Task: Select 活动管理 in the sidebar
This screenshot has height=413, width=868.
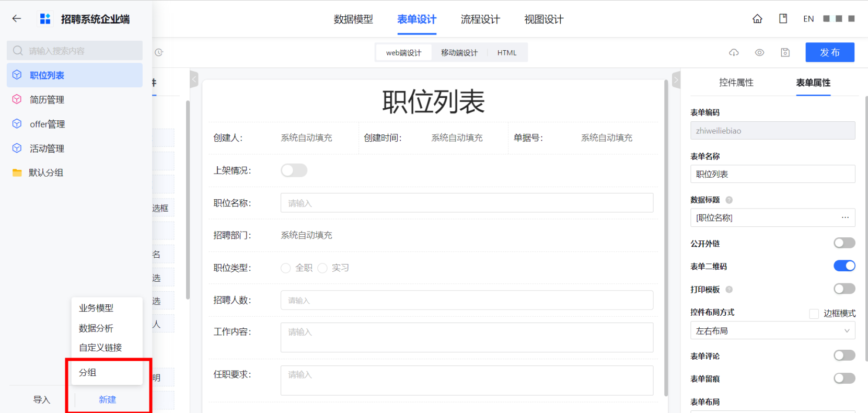Action: (x=74, y=148)
